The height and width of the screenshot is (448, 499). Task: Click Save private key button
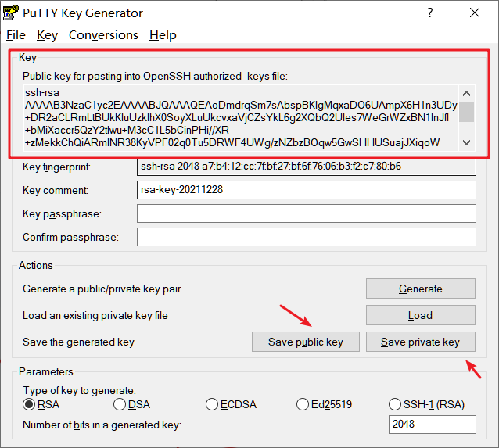tap(420, 342)
